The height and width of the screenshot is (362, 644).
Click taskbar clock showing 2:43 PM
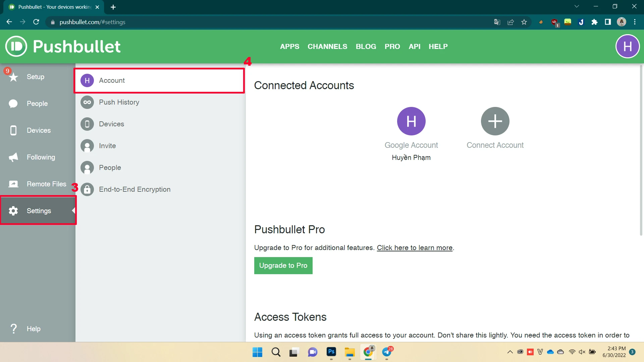[614, 352]
